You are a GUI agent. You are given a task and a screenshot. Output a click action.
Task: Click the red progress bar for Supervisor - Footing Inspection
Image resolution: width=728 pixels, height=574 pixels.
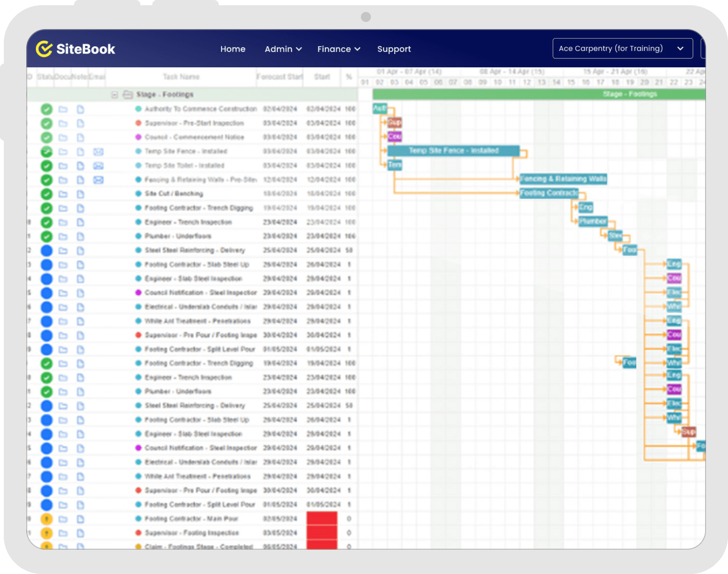322,532
